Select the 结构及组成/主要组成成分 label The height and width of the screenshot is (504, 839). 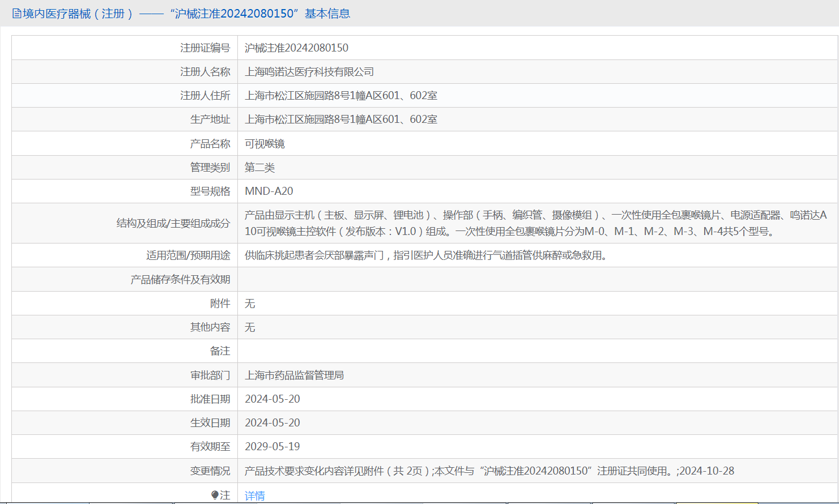tap(173, 223)
